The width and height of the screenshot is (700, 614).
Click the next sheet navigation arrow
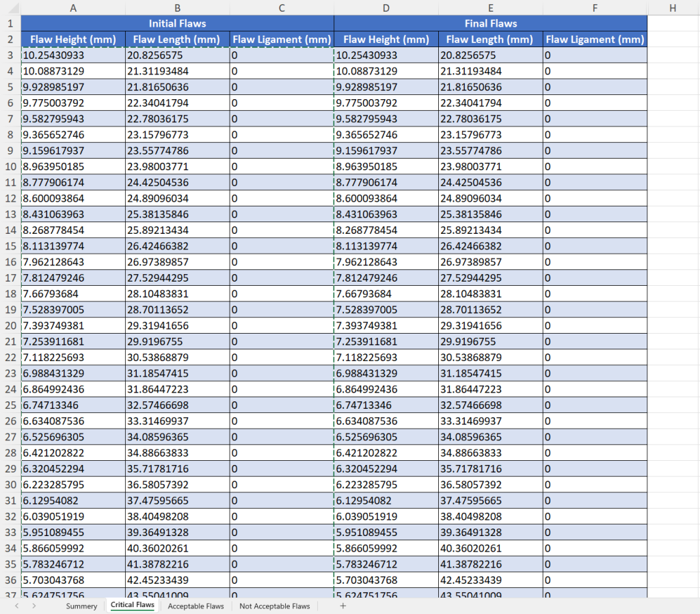[x=33, y=606]
